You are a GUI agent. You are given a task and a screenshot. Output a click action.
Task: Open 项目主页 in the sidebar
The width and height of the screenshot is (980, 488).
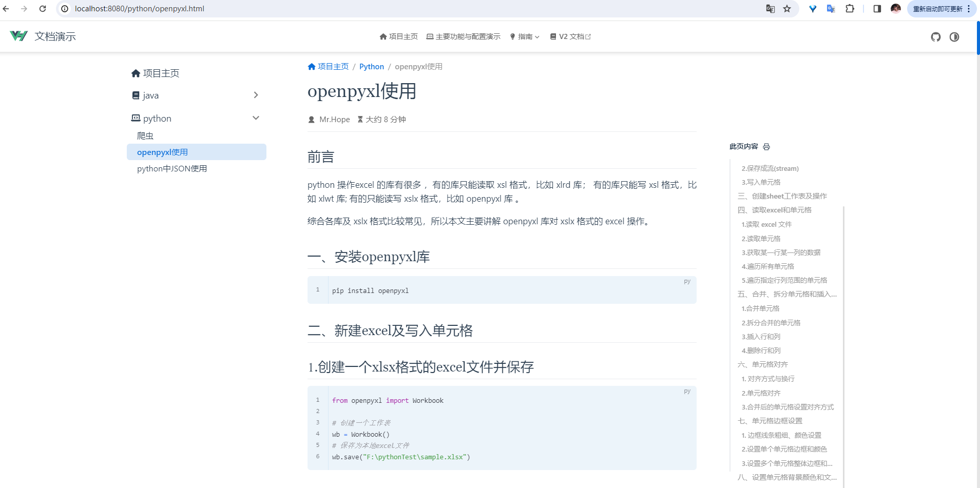(x=156, y=73)
